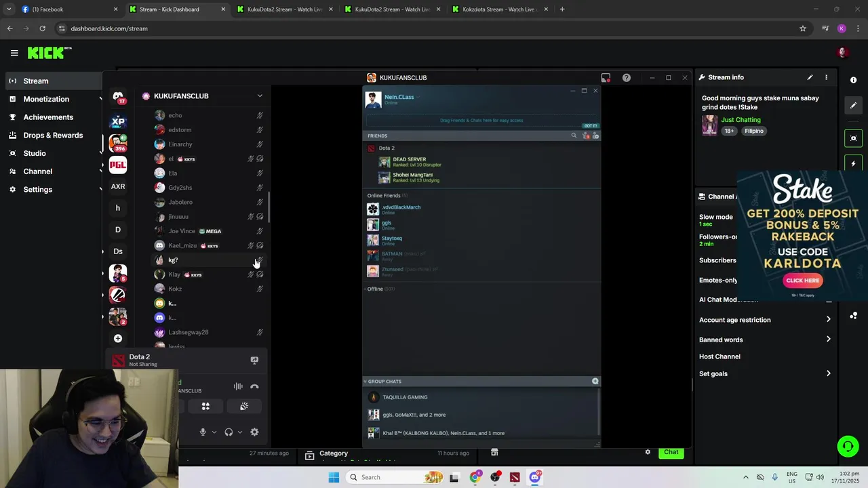Reload the Kick dashboard page
The width and height of the screenshot is (868, 488).
point(42,28)
